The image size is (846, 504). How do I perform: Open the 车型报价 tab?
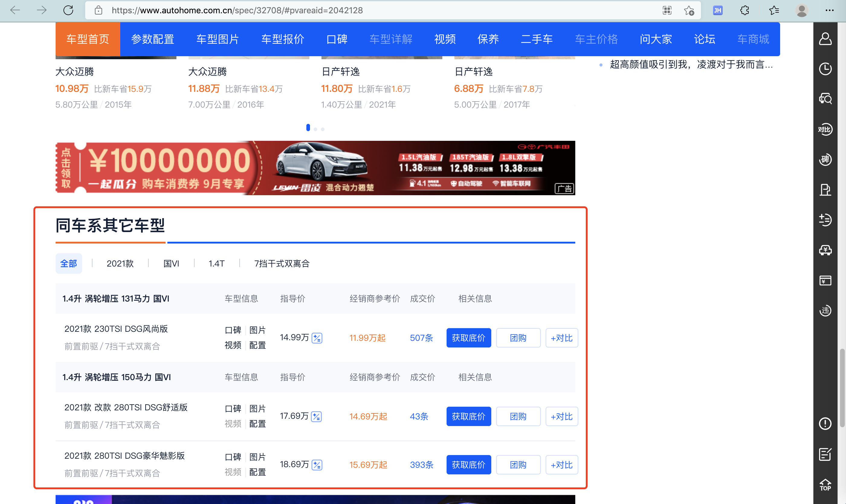click(283, 39)
